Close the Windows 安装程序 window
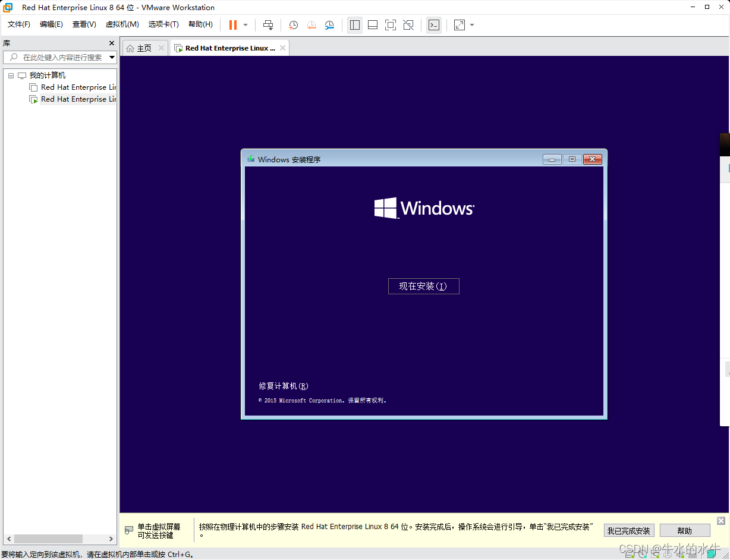The width and height of the screenshot is (730, 560). click(x=593, y=159)
